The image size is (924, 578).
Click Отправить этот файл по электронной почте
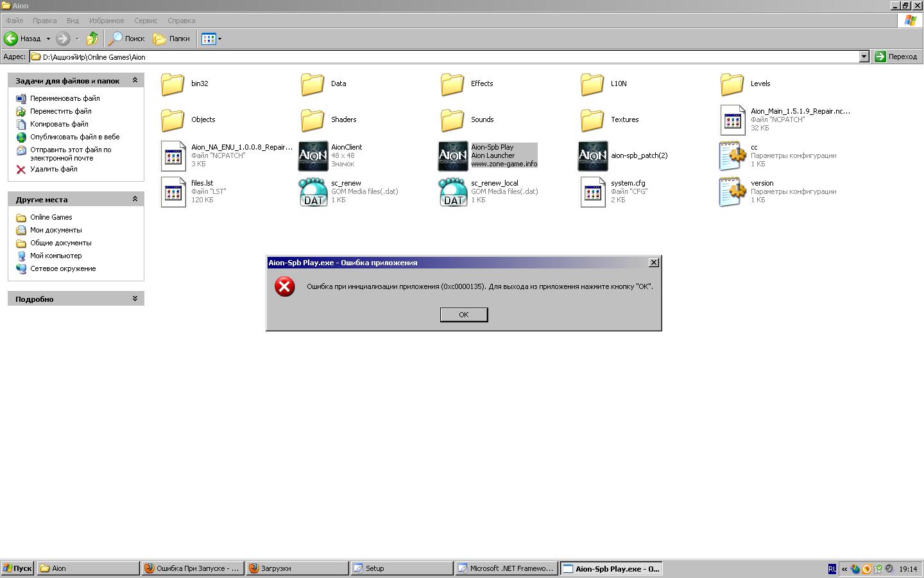[71, 153]
